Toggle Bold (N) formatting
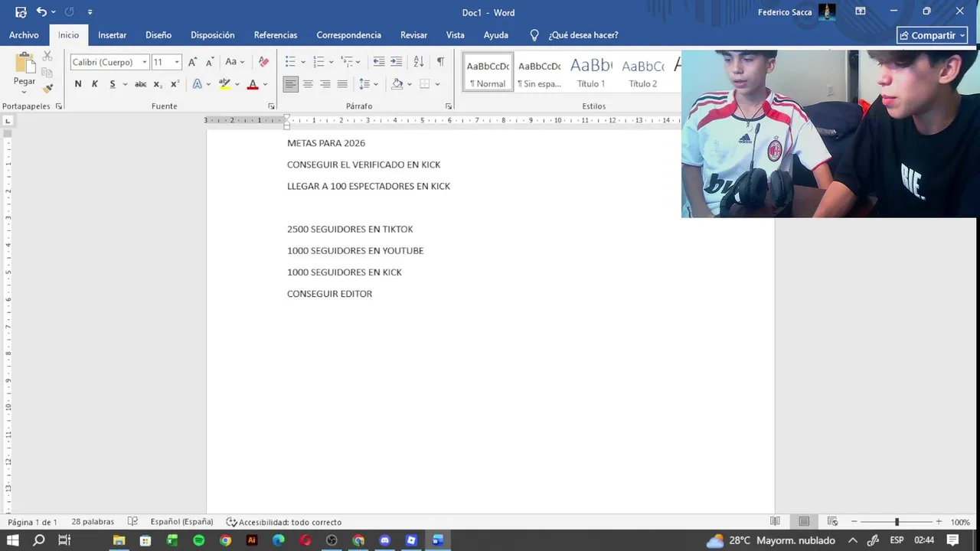980x551 pixels. [x=77, y=84]
